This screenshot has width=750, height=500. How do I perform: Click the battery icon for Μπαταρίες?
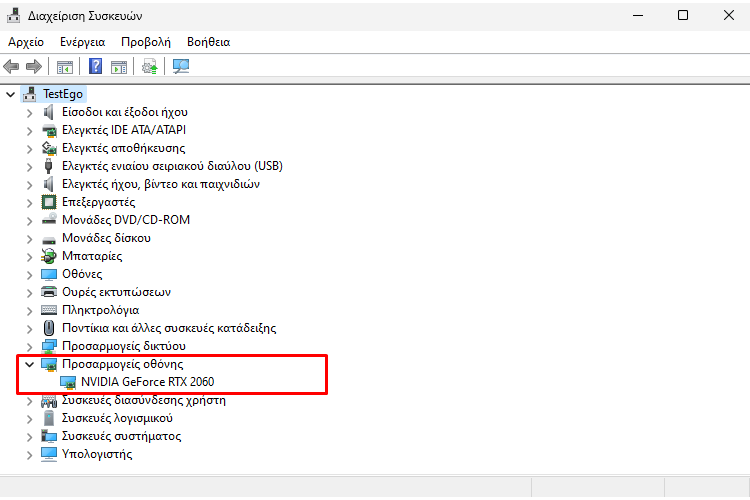(x=49, y=256)
